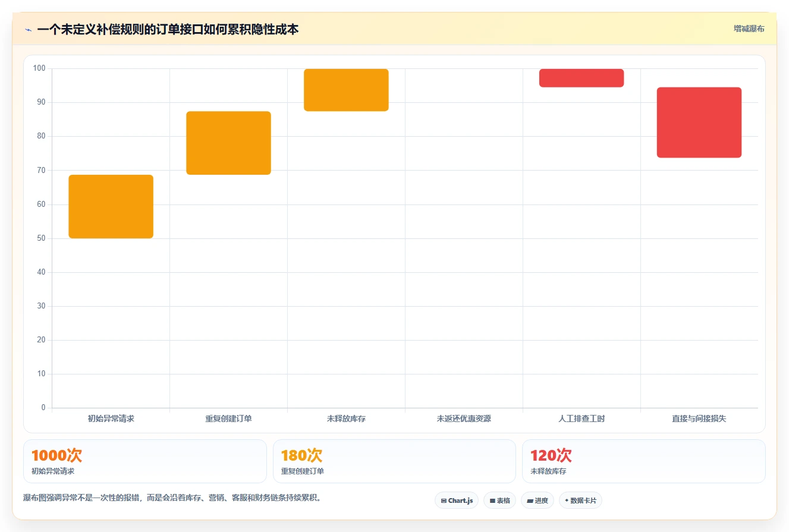Open the 180次 重复创建订单 data card
The image size is (789, 532).
(394, 461)
